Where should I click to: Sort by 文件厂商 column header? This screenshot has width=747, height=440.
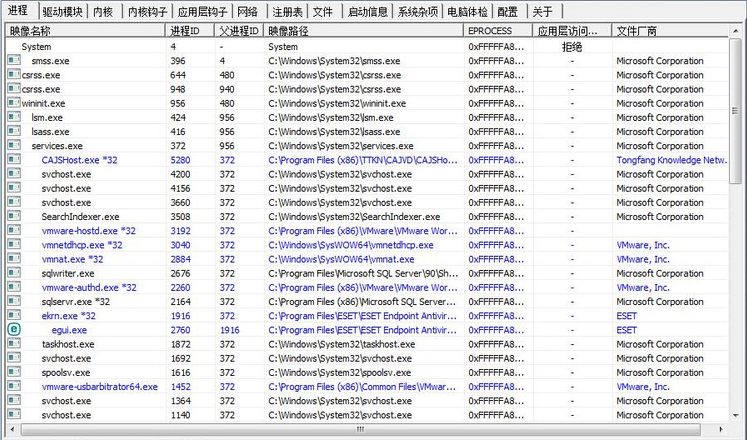[x=670, y=31]
